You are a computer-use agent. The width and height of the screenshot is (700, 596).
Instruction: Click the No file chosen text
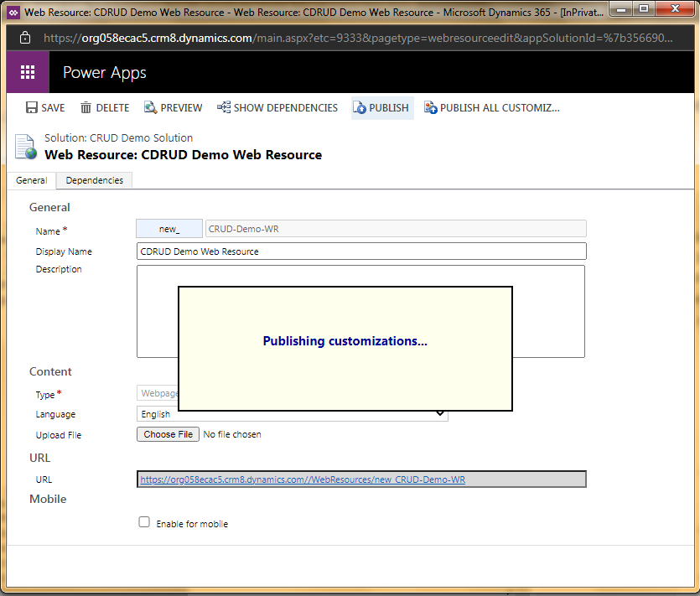232,434
